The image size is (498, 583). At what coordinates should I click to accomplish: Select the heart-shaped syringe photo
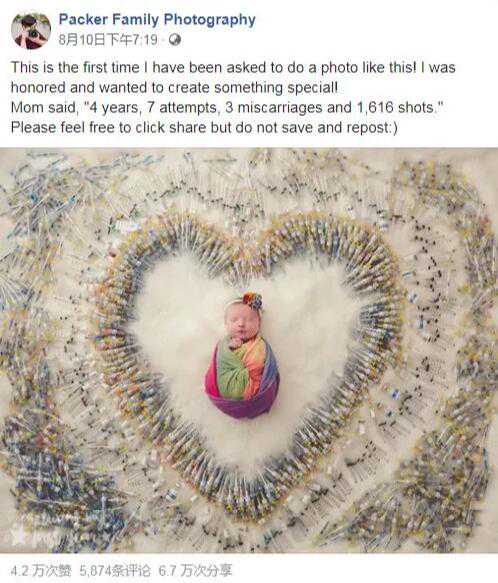(249, 350)
